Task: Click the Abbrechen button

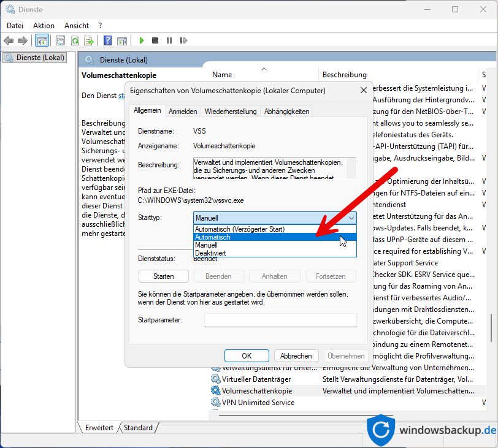Action: (296, 355)
